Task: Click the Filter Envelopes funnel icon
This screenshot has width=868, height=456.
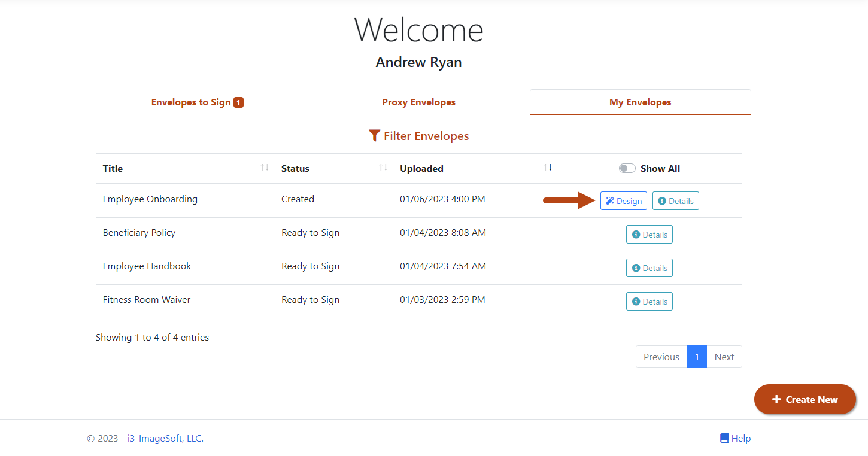Action: 374,136
